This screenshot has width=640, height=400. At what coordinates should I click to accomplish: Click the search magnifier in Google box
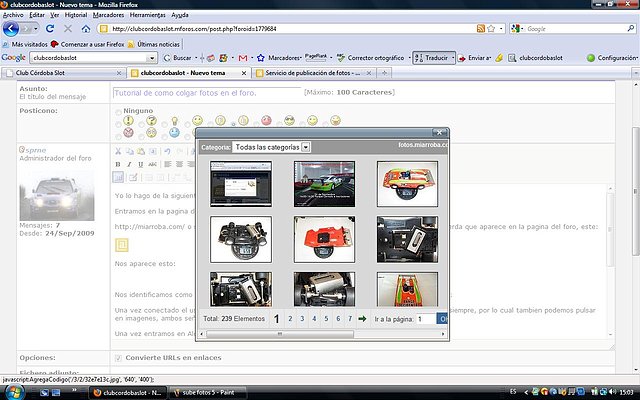(x=631, y=29)
